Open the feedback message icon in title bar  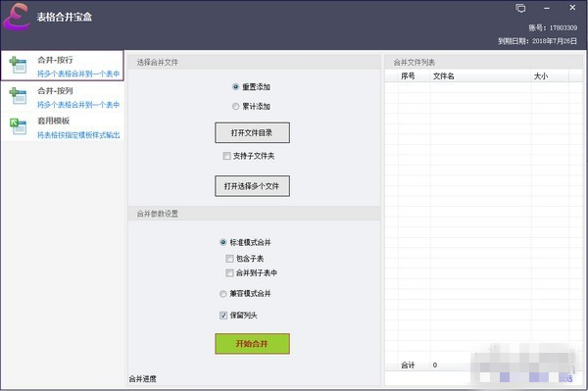520,8
